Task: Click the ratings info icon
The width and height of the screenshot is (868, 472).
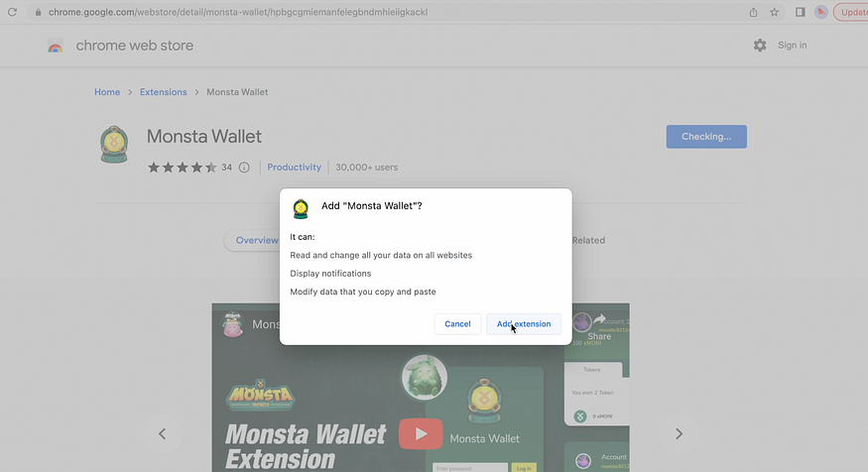Action: 244,168
